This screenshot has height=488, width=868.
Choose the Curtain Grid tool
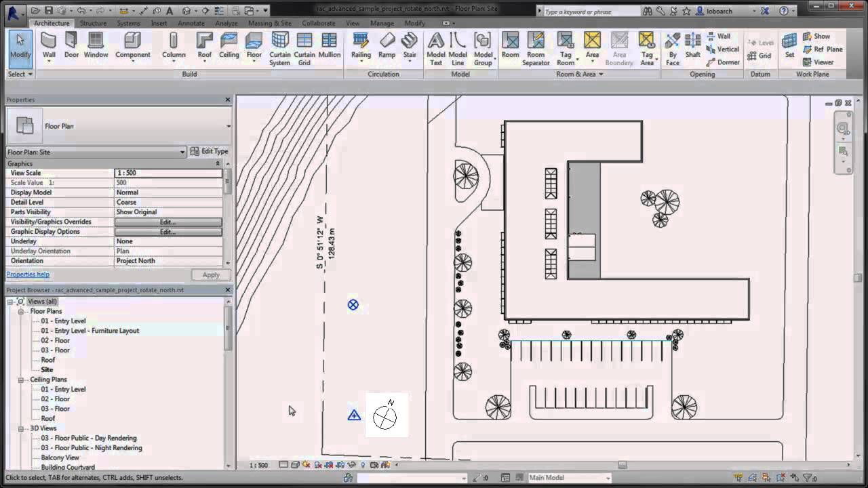pos(304,49)
